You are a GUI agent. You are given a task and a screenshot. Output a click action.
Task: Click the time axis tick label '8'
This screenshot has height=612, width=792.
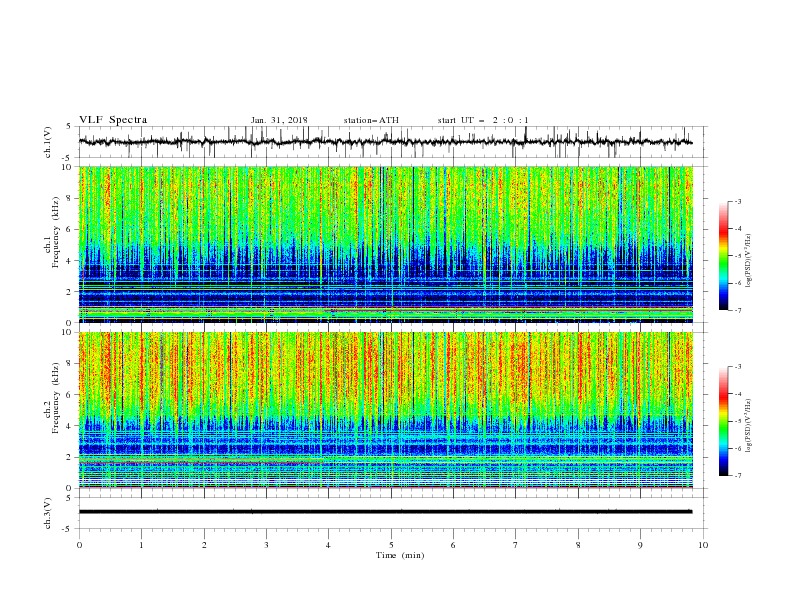point(578,545)
